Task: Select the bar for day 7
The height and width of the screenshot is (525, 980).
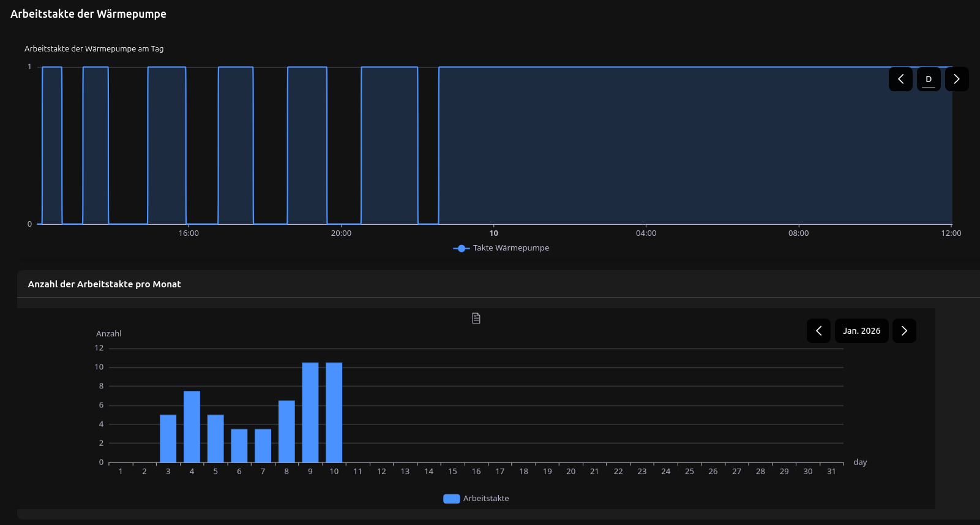Action: (x=263, y=446)
